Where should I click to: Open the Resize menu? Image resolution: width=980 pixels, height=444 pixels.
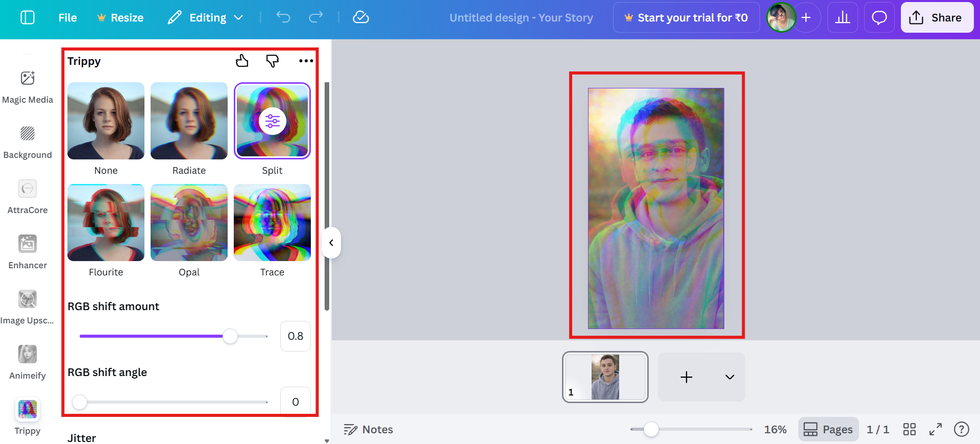[120, 18]
